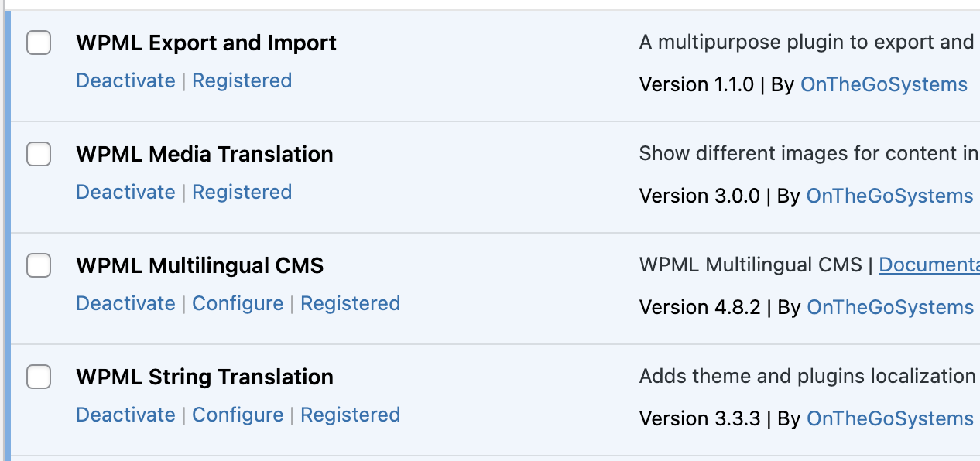This screenshot has width=980, height=461.
Task: Tick the WPML Media Translation checkbox
Action: coord(39,154)
